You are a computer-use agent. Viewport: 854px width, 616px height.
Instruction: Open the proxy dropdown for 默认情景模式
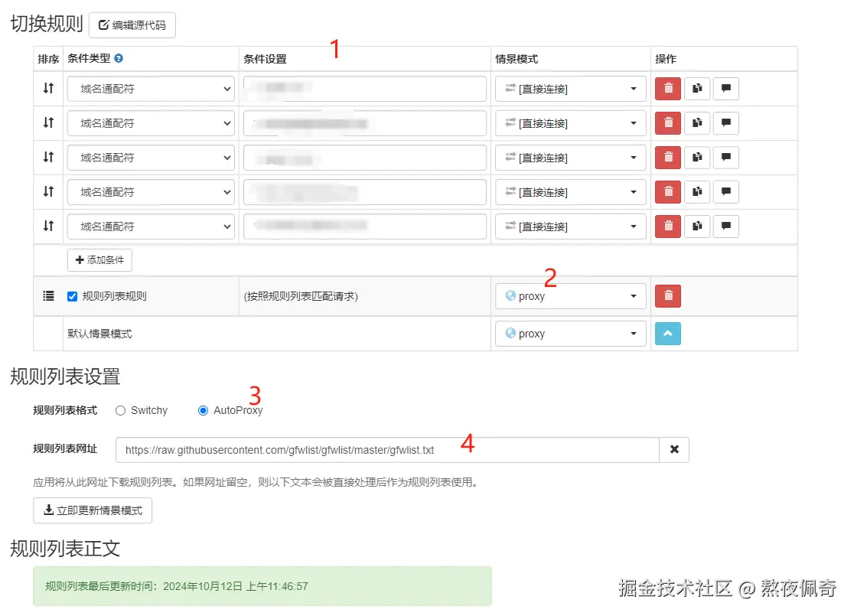click(x=570, y=334)
